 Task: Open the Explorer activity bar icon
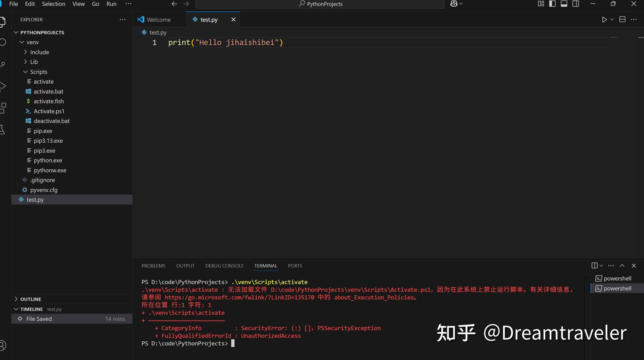(x=2, y=22)
